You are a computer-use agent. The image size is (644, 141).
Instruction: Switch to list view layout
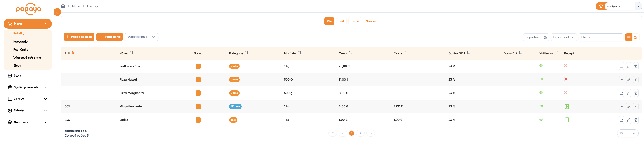coord(629,37)
